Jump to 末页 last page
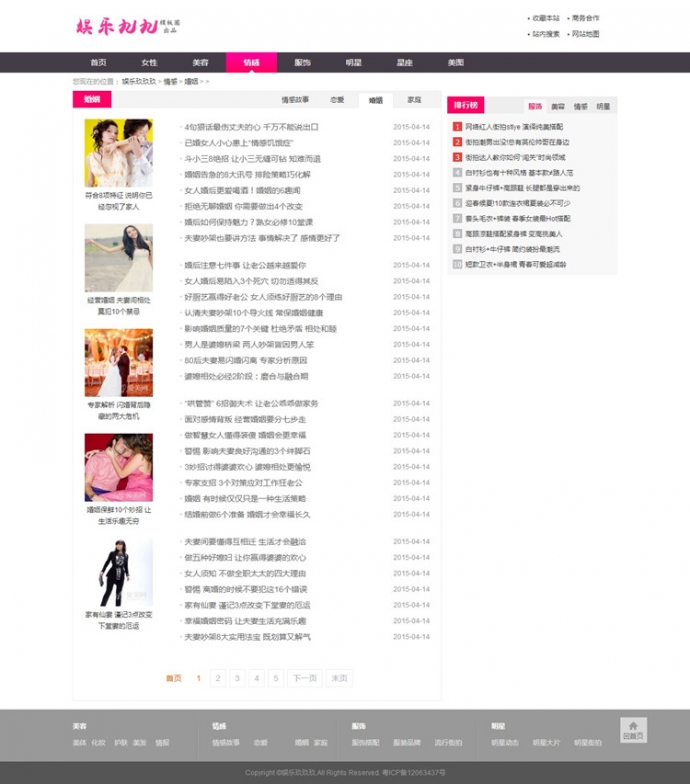 click(340, 678)
